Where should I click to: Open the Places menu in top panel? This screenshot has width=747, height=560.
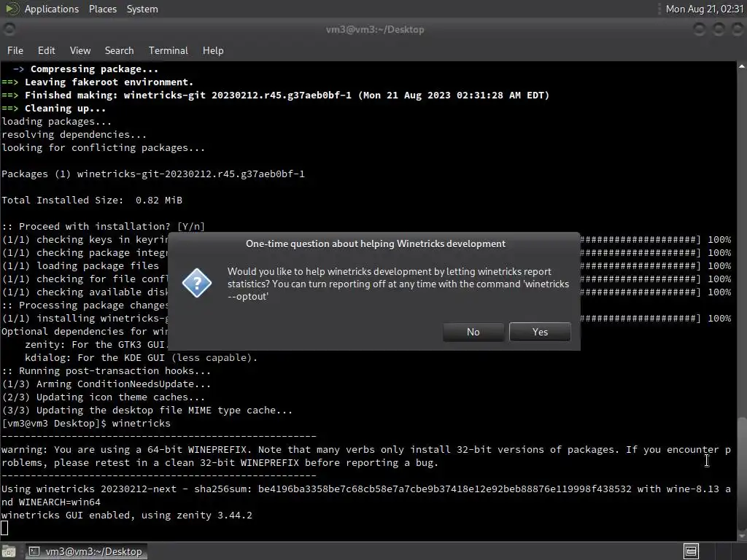tap(102, 9)
